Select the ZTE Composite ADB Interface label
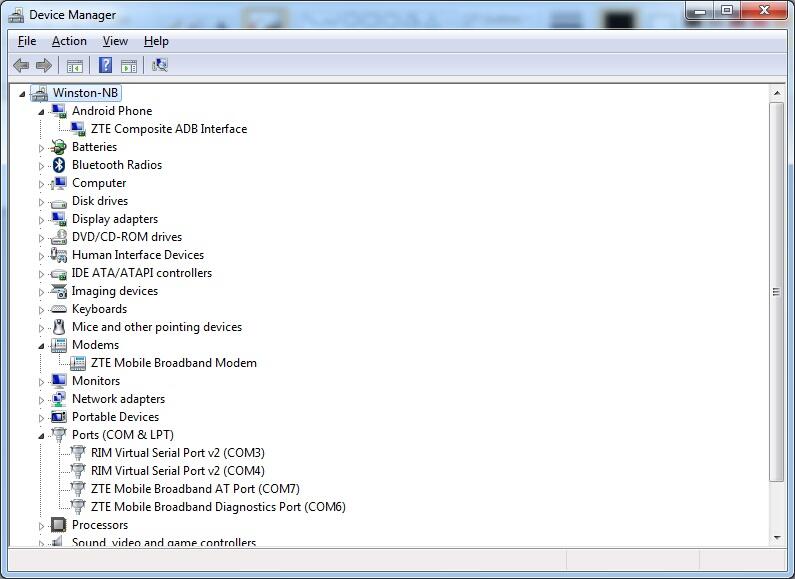The image size is (795, 579). [x=169, y=129]
